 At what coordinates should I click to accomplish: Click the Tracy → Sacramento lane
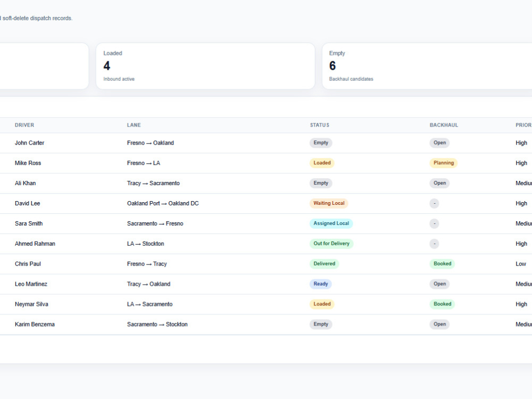click(153, 183)
